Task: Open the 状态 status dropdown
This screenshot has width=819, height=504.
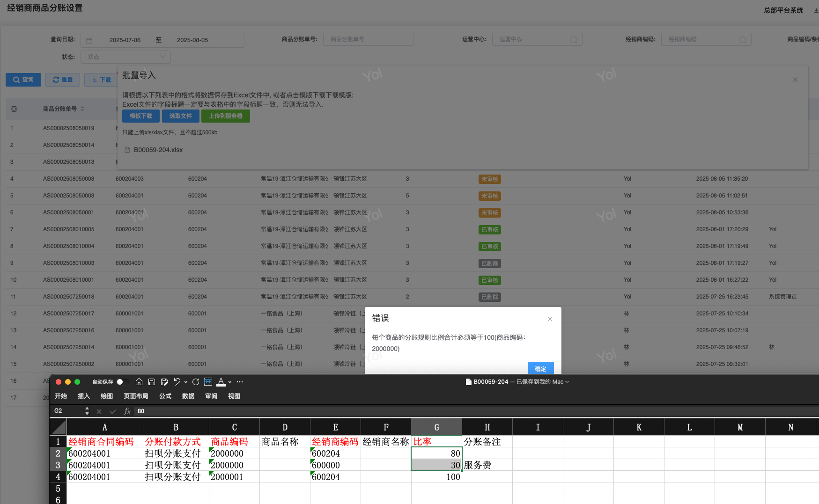Action: point(125,57)
